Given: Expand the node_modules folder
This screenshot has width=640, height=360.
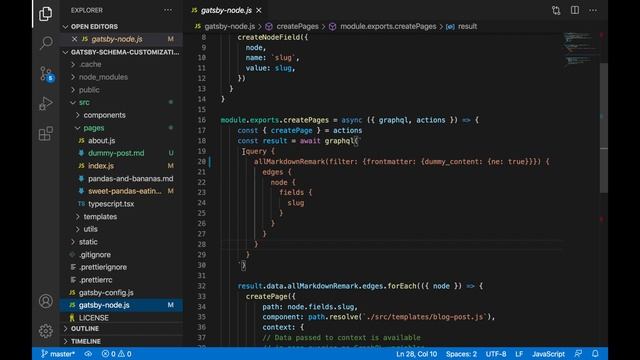Looking at the screenshot, I should point(121,77).
